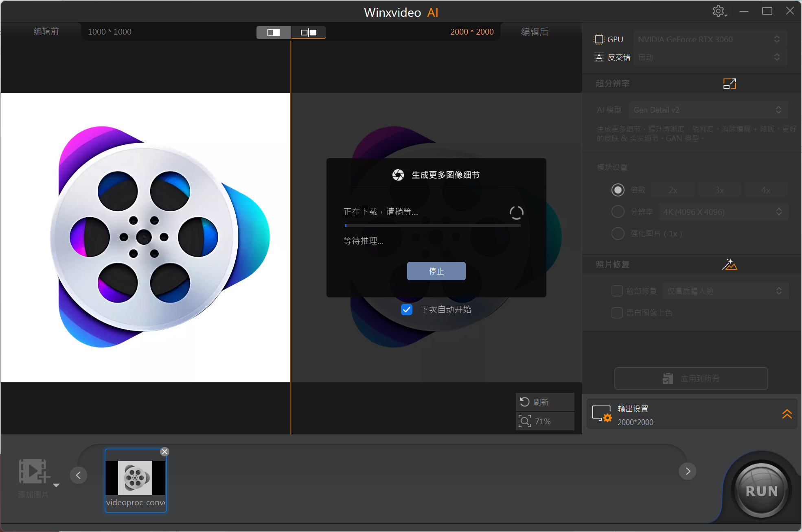
Task: Click the super resolution panel icon
Action: tap(729, 84)
